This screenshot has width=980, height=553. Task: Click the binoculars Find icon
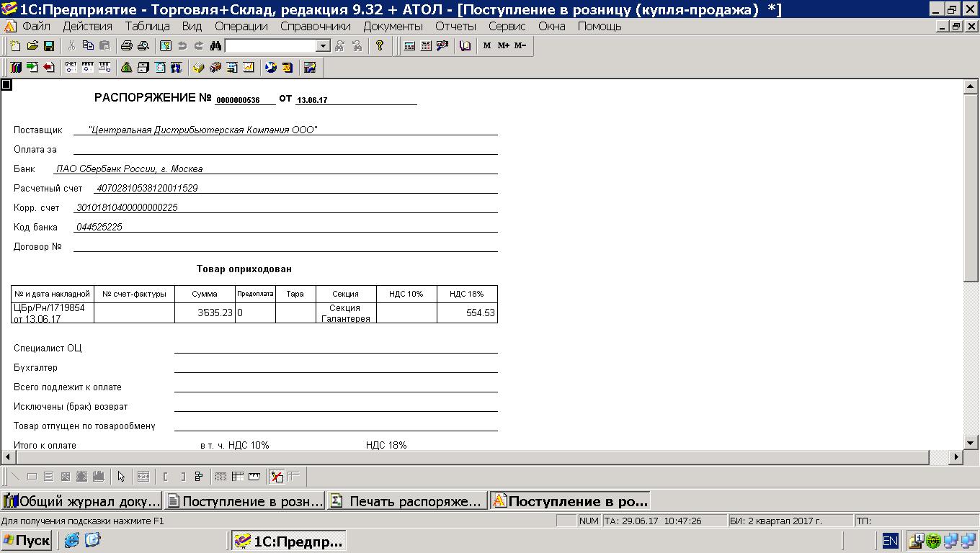coord(215,46)
